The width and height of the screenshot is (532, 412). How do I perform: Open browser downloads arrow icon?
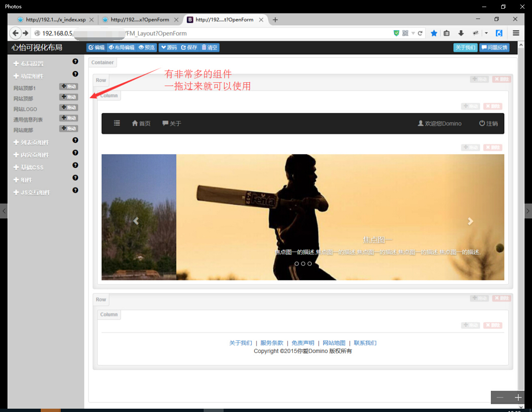tap(461, 33)
